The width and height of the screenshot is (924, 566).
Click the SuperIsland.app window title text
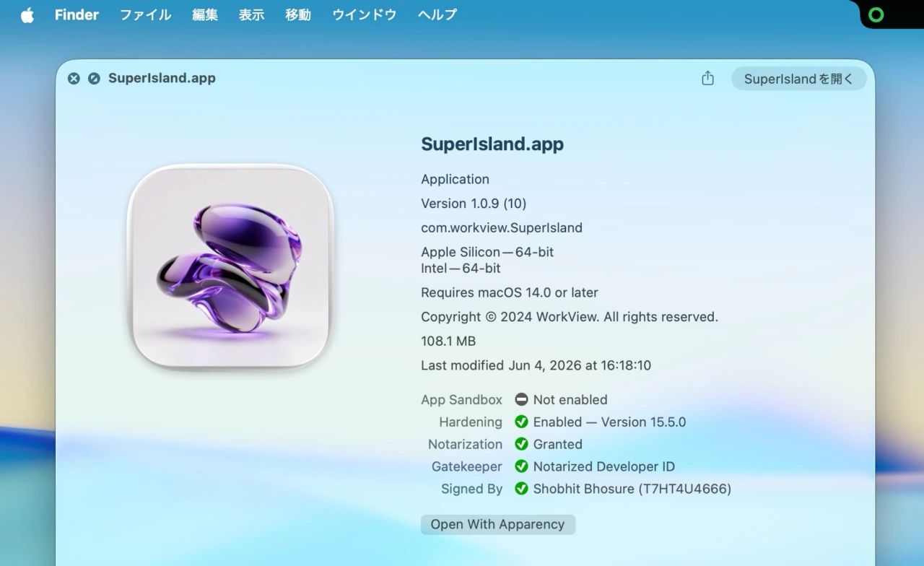162,78
